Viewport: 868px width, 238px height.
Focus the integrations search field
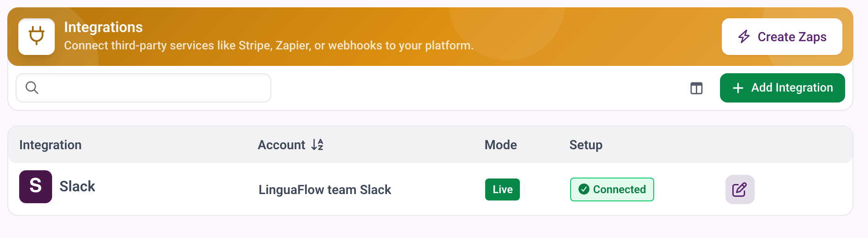pyautogui.click(x=143, y=88)
